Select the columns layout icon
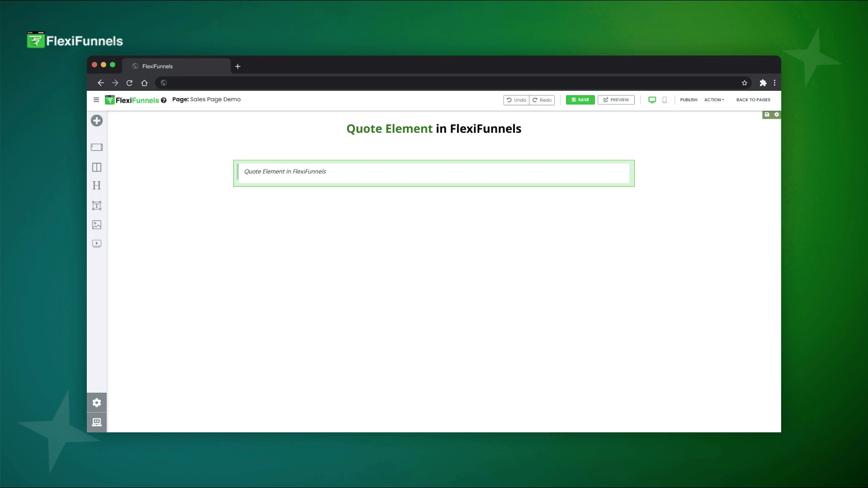Screen dimensions: 868x488 click(97, 167)
